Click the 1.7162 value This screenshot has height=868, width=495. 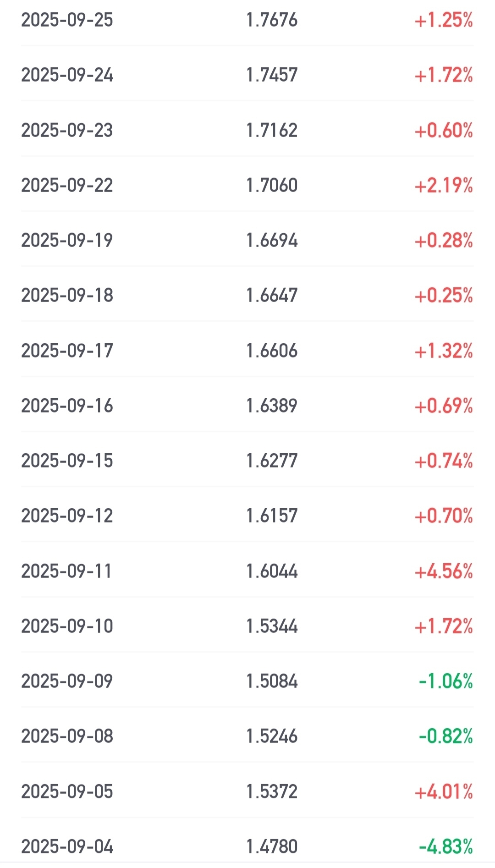click(x=272, y=131)
